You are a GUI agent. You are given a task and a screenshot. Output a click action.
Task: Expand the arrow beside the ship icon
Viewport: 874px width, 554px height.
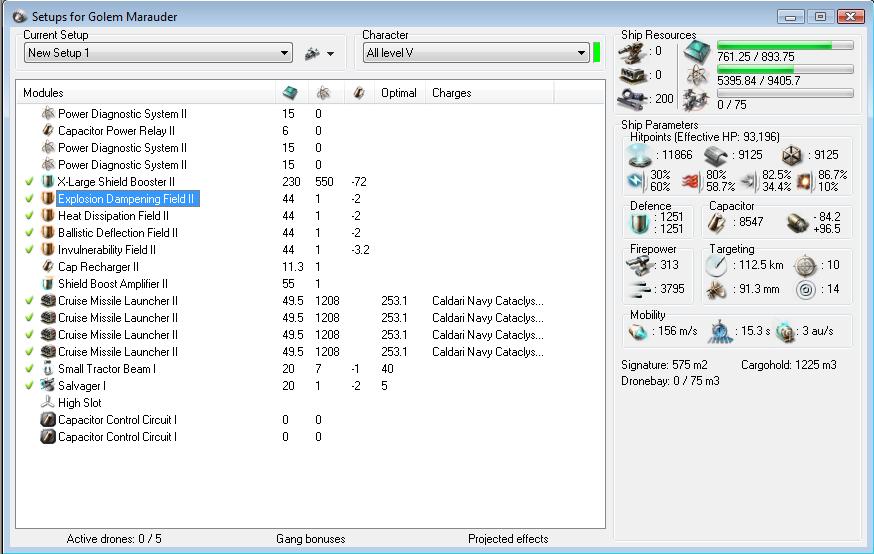[x=331, y=54]
